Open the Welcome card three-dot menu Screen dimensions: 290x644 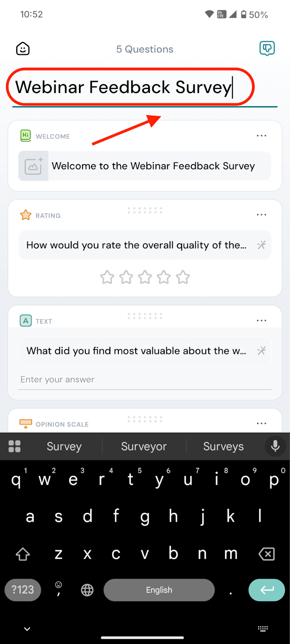click(261, 136)
